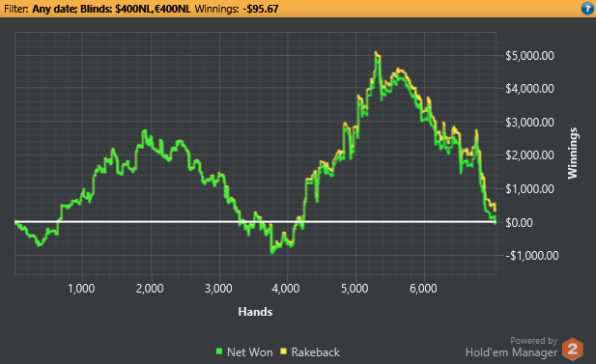Screen dimensions: 596x364
Task: Click the orange Hold'em Manager 2 logo
Action: [573, 349]
